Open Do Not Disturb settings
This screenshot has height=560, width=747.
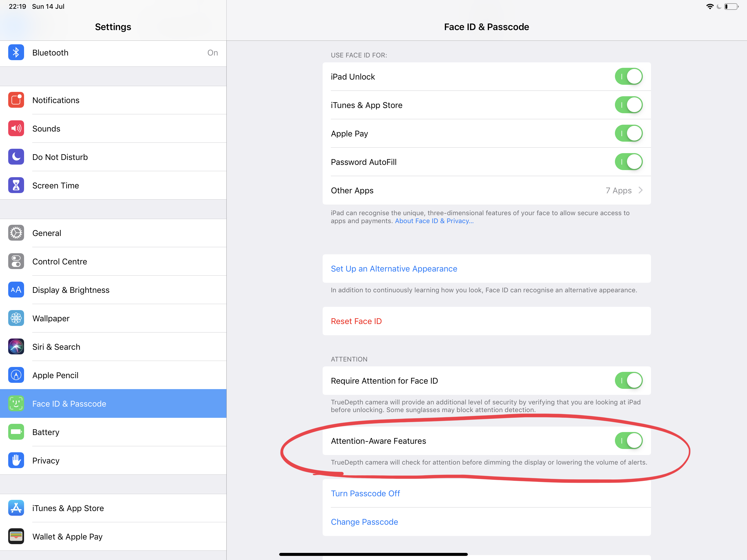pyautogui.click(x=113, y=157)
